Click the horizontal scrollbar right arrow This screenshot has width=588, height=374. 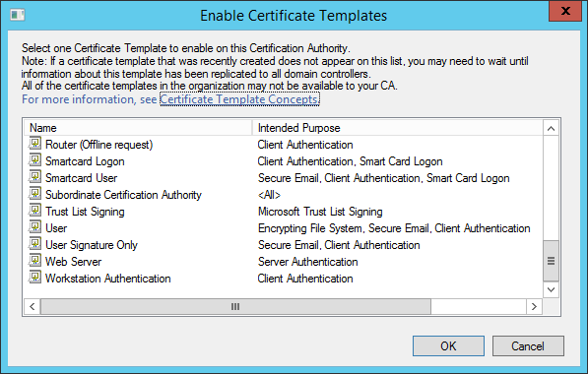(535, 306)
